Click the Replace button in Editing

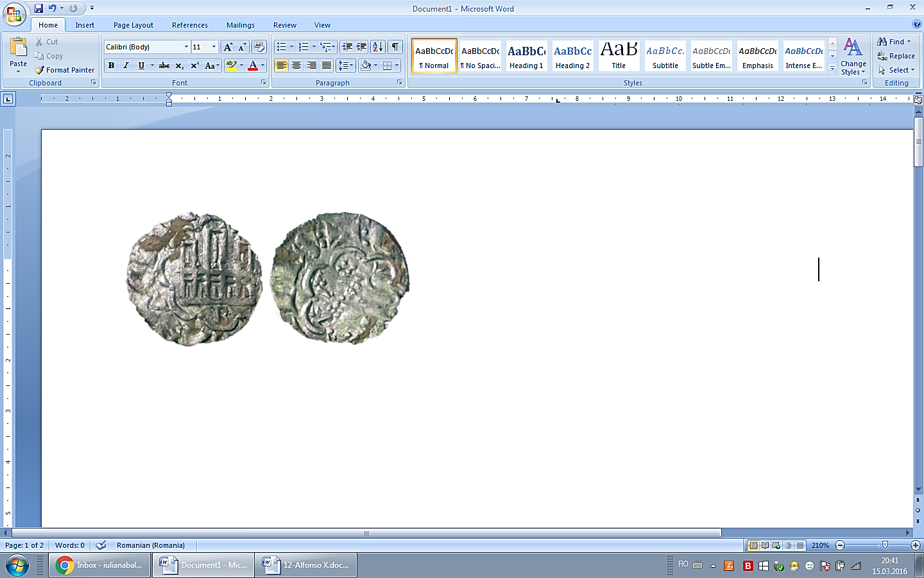pos(896,56)
